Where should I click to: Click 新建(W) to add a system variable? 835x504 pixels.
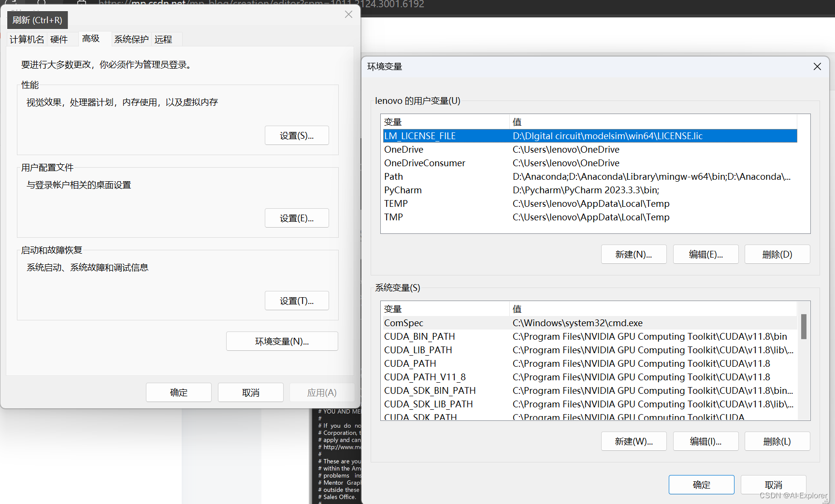coord(633,441)
